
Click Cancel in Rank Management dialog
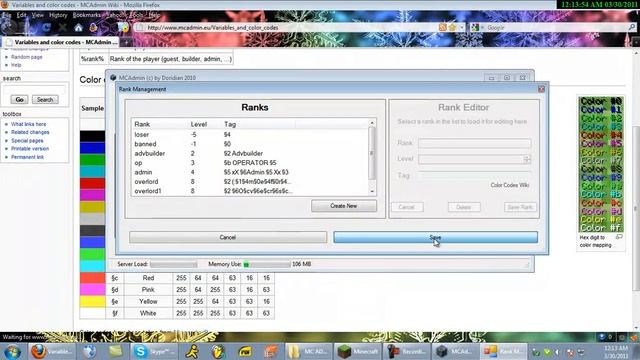pyautogui.click(x=228, y=237)
